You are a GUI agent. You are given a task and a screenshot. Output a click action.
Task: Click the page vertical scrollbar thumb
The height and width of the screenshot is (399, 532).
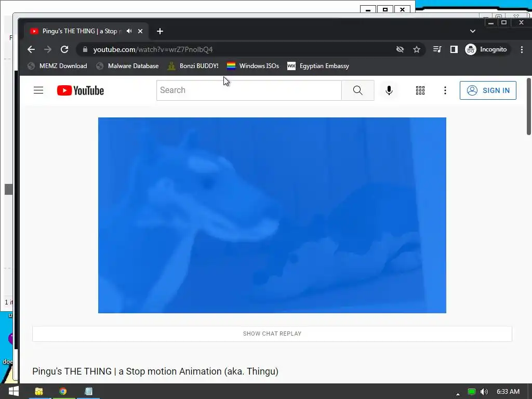[528, 106]
